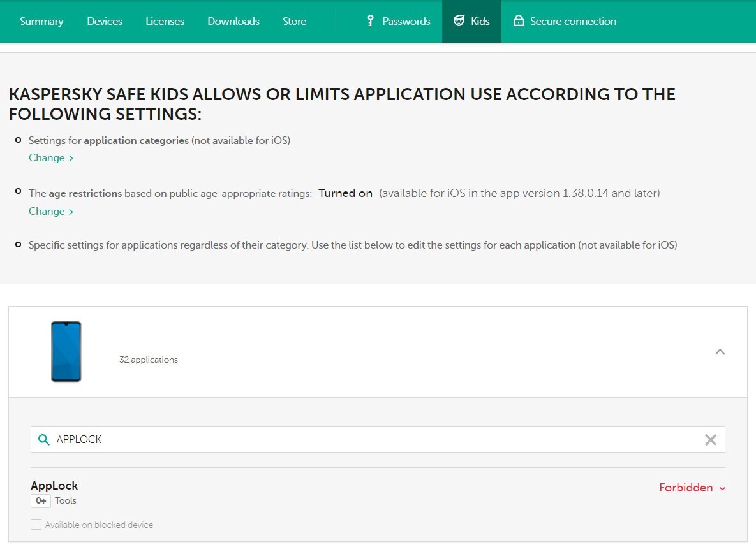The width and height of the screenshot is (756, 545).
Task: Open the Summary tab
Action: point(41,21)
